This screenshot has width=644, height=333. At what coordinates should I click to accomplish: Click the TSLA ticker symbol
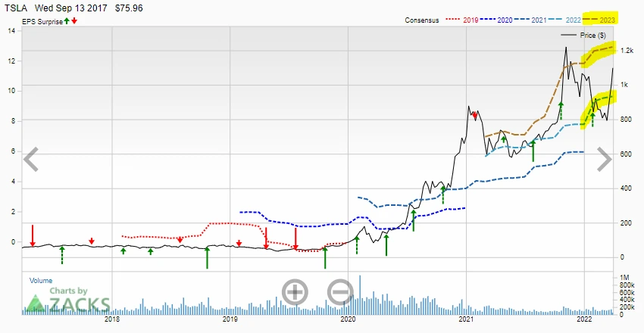pos(16,8)
